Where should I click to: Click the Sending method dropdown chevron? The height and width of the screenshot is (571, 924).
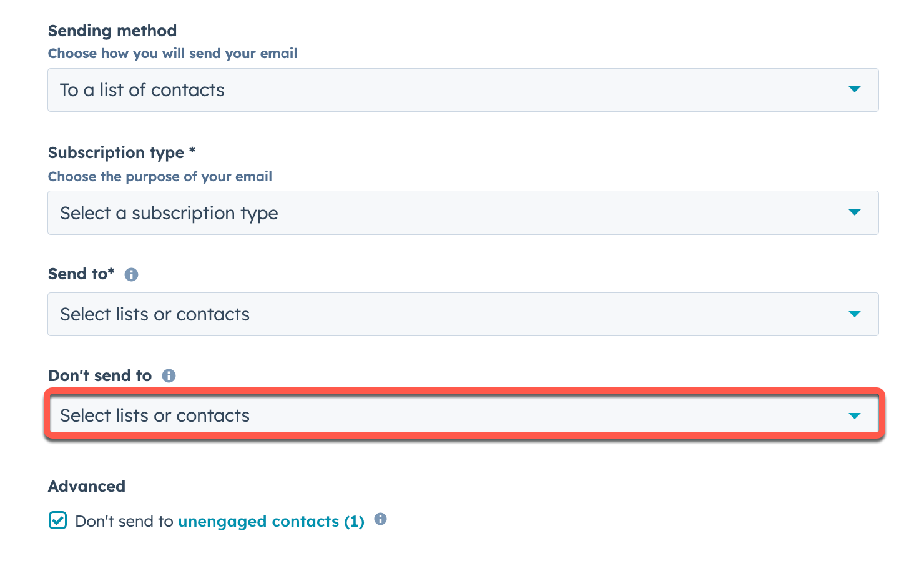[854, 89]
